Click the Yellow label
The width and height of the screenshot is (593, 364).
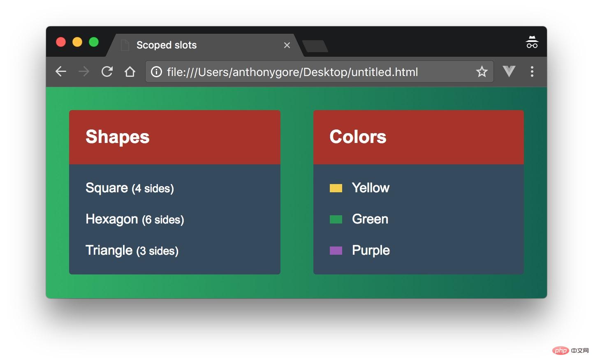point(371,188)
